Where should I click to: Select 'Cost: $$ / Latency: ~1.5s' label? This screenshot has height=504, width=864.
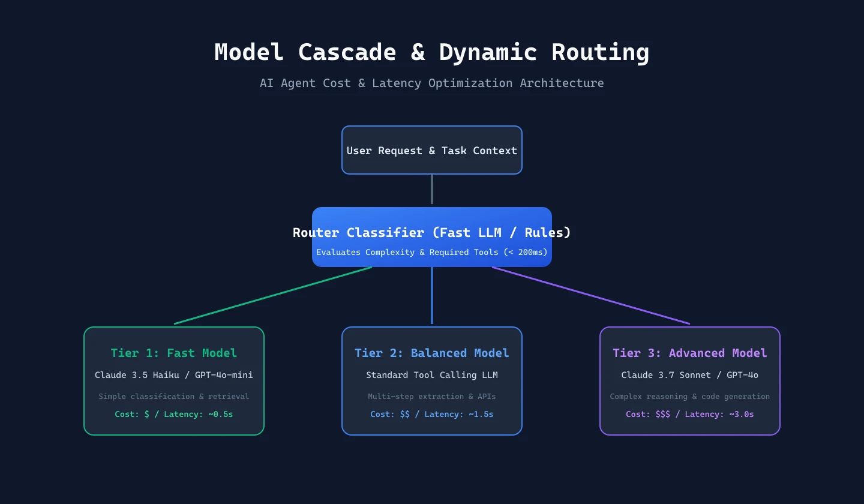coord(432,414)
